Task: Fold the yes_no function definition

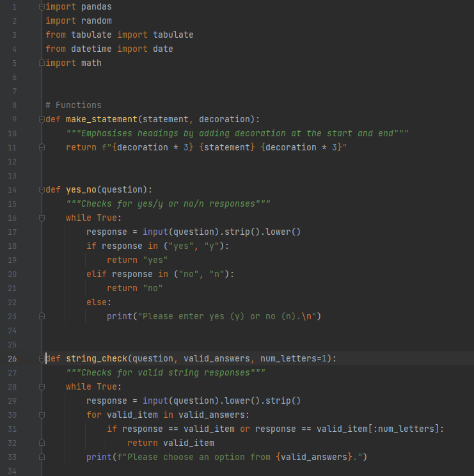Action: (x=42, y=190)
